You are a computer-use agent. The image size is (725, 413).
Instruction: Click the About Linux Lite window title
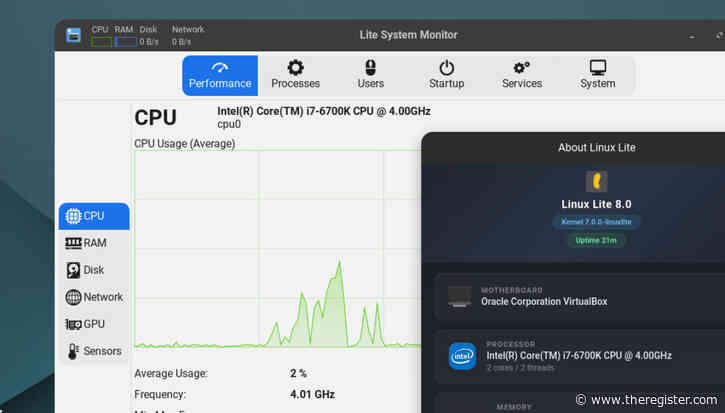point(596,148)
